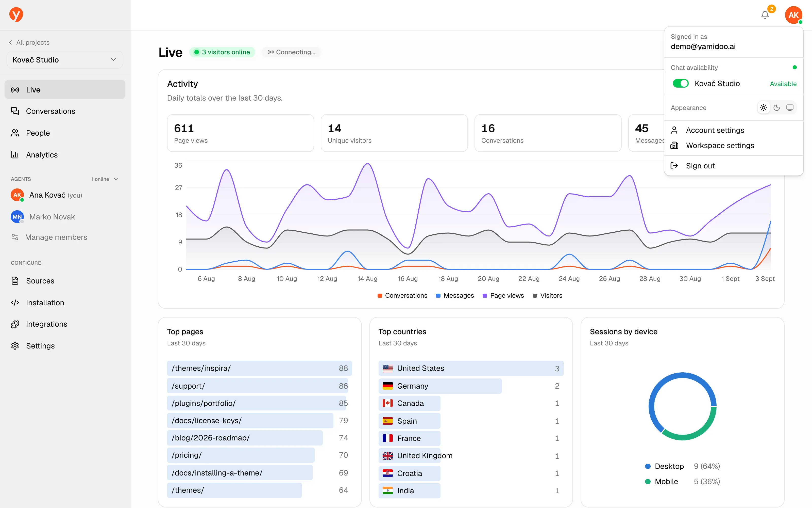The image size is (812, 508).
Task: Click the Analytics bar chart icon
Action: 15,155
